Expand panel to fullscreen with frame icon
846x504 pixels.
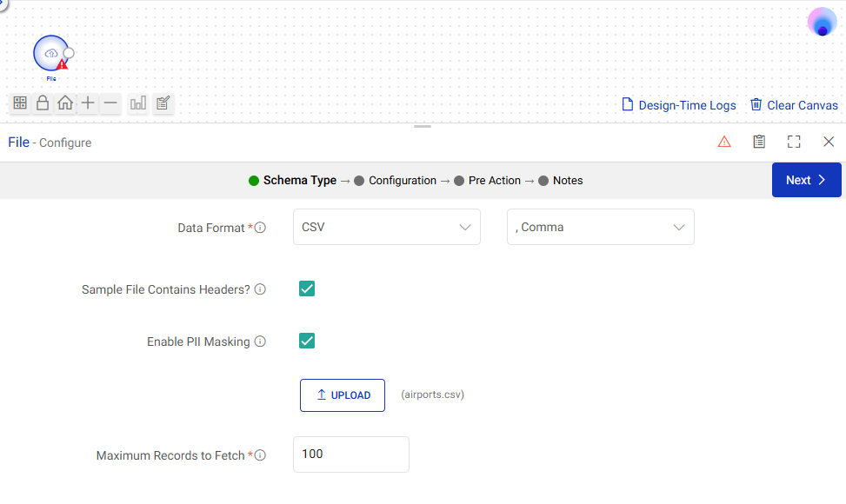click(793, 141)
